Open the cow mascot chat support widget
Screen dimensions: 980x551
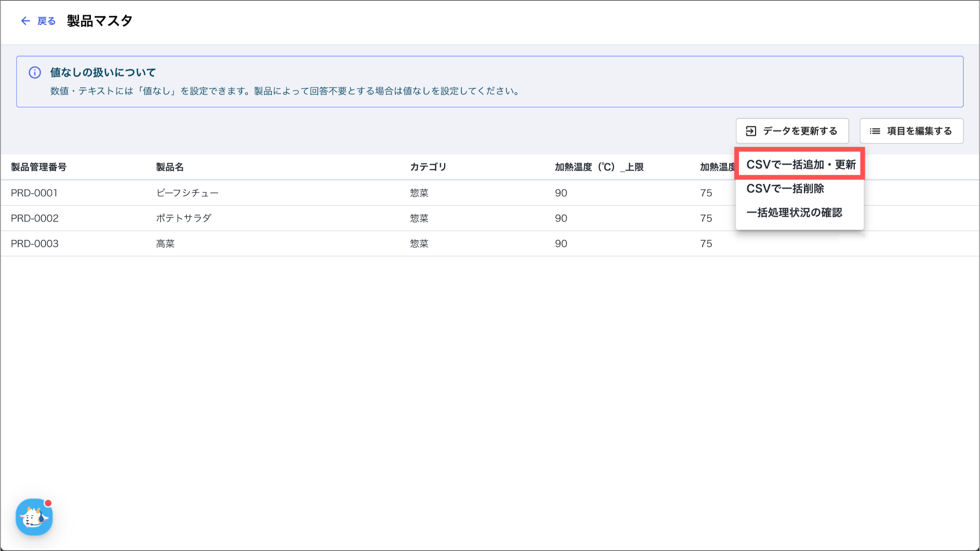tap(34, 517)
